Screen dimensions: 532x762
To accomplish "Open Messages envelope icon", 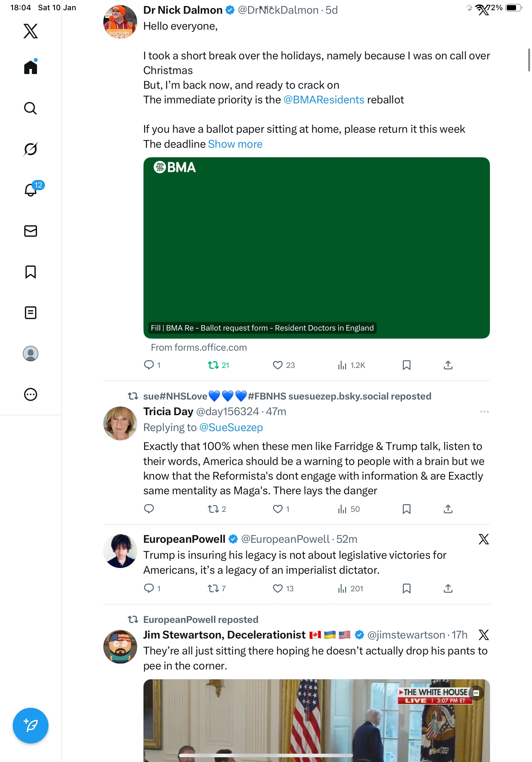I will [31, 231].
